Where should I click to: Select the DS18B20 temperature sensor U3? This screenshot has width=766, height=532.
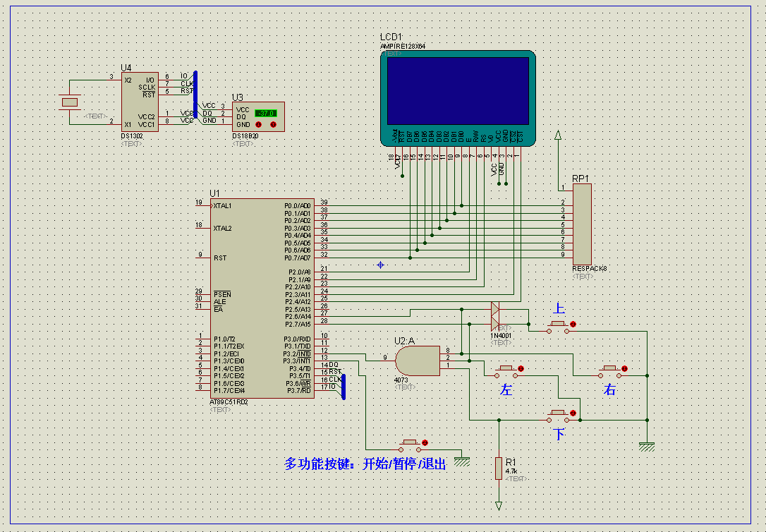(258, 116)
